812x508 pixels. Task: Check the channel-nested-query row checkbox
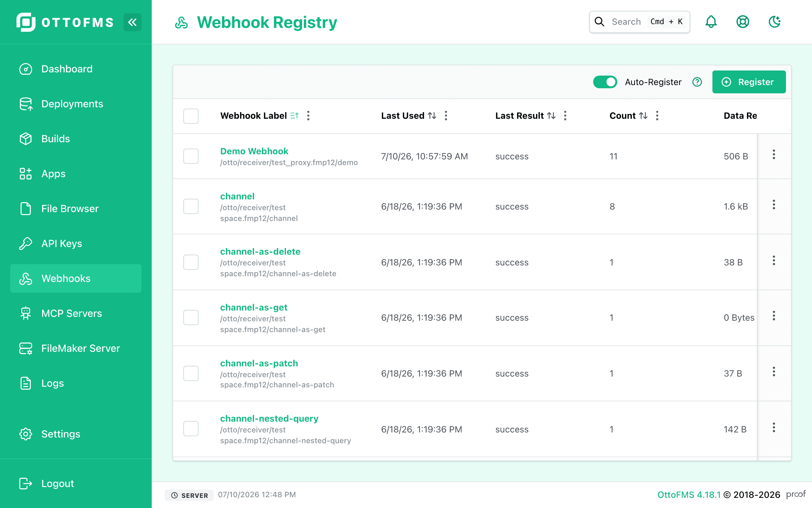pyautogui.click(x=191, y=429)
